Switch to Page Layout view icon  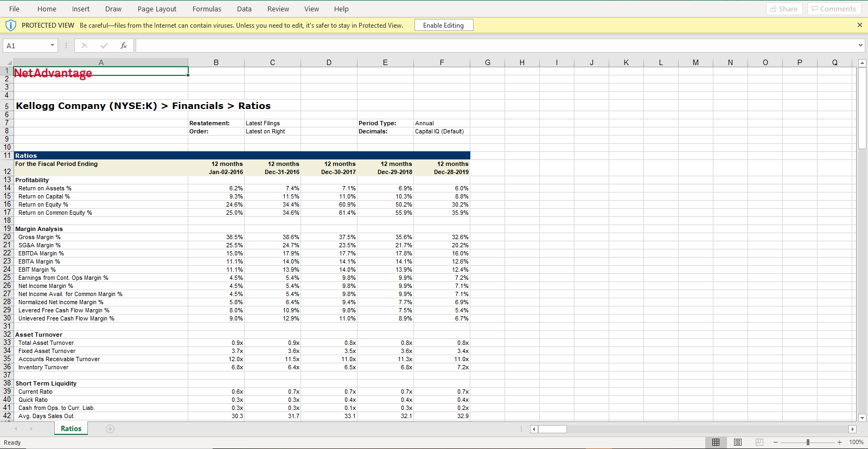coord(738,442)
